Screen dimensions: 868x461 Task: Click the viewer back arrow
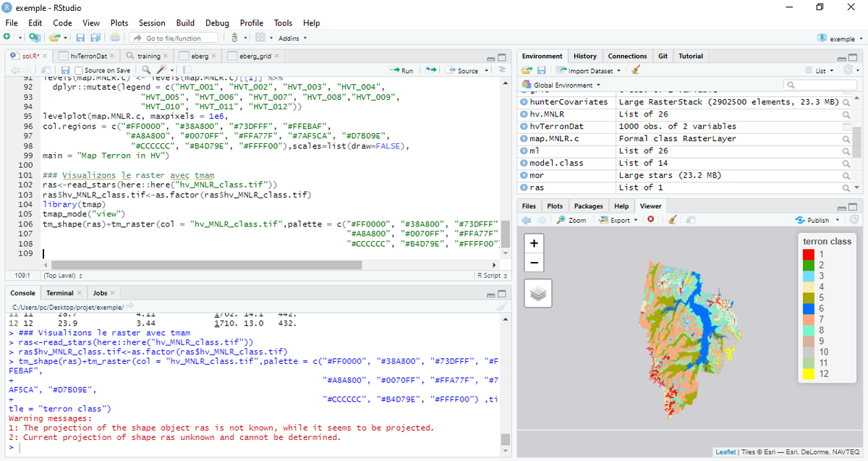point(526,220)
